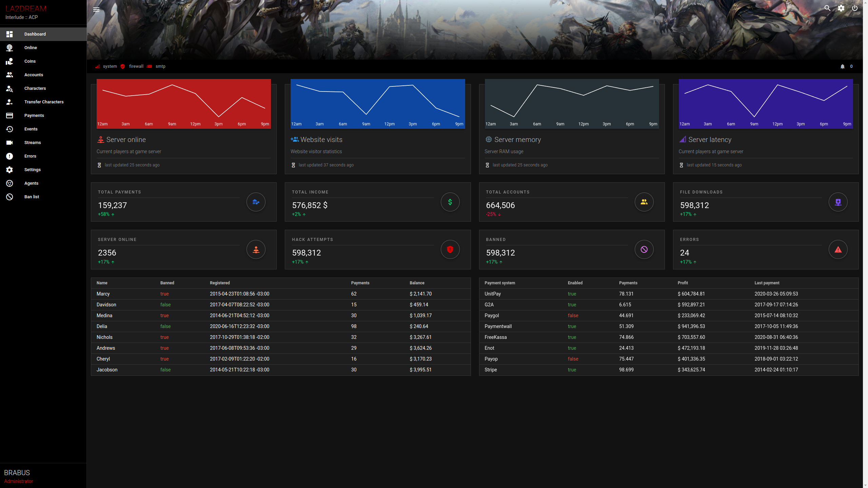Select Streams in the sidebar
The width and height of the screenshot is (868, 488).
33,143
